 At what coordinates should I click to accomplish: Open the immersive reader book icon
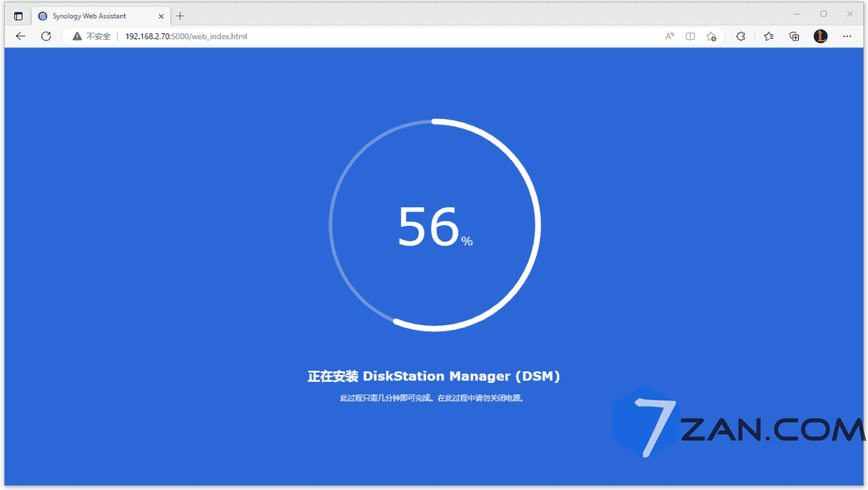[690, 37]
